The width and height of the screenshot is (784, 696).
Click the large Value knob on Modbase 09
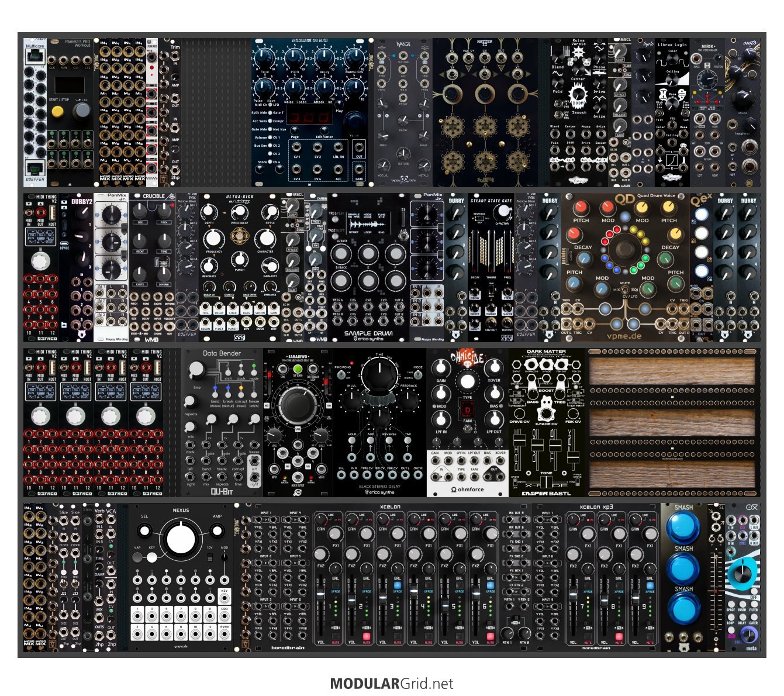coord(353,122)
